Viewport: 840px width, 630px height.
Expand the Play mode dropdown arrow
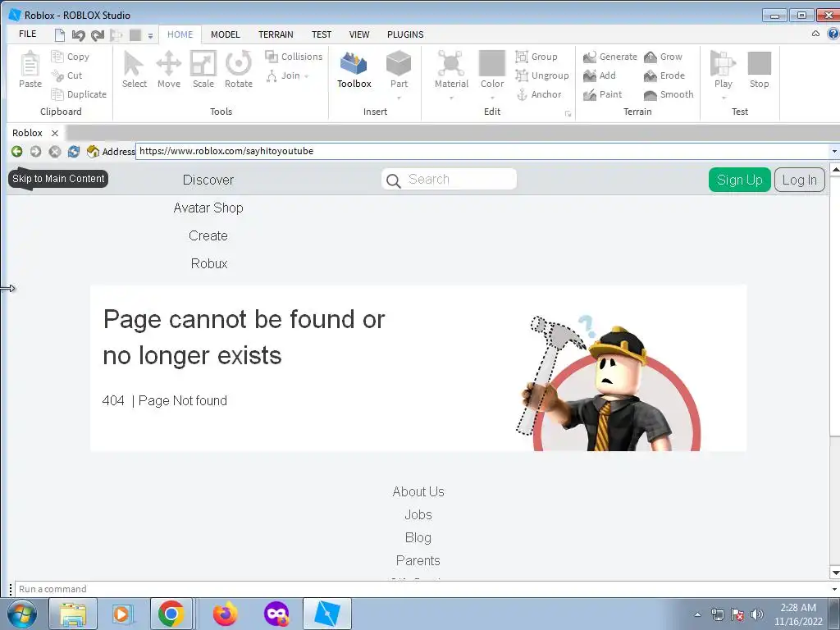pos(724,98)
